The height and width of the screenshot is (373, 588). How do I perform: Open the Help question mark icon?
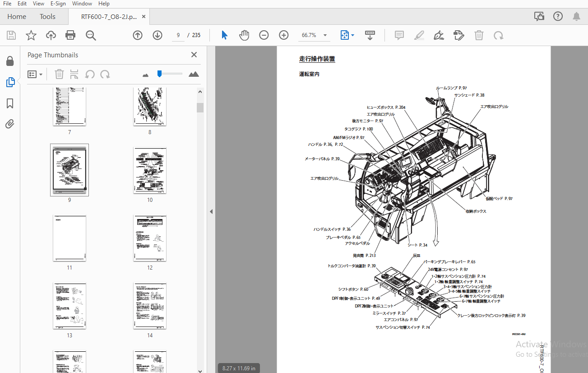[x=558, y=17]
